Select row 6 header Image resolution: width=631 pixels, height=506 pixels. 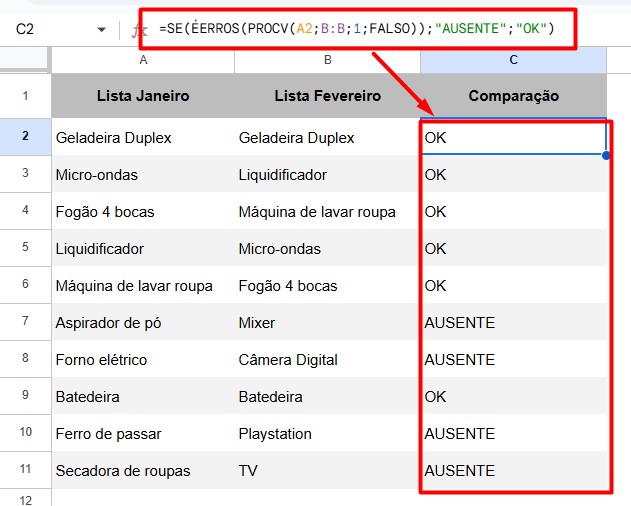tap(25, 285)
